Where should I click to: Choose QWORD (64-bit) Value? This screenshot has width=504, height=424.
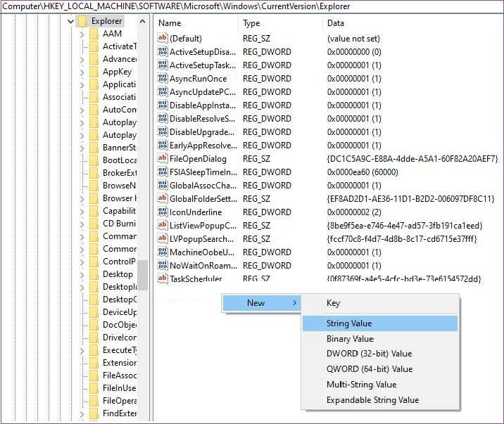coord(380,369)
